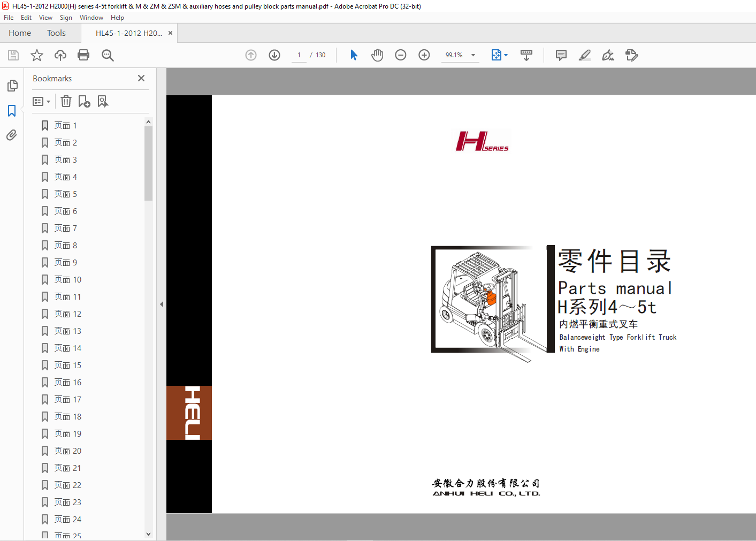This screenshot has width=756, height=541.
Task: Zoom in with plus icon
Action: click(424, 55)
